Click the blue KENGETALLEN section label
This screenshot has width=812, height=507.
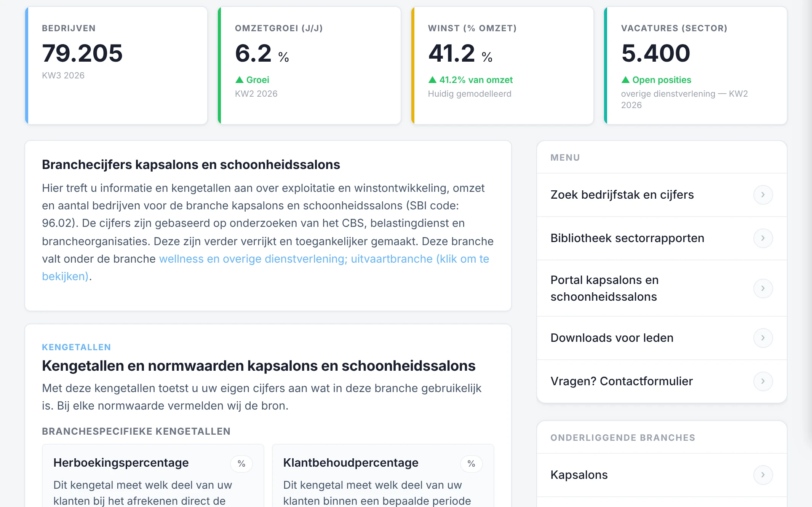pyautogui.click(x=77, y=347)
